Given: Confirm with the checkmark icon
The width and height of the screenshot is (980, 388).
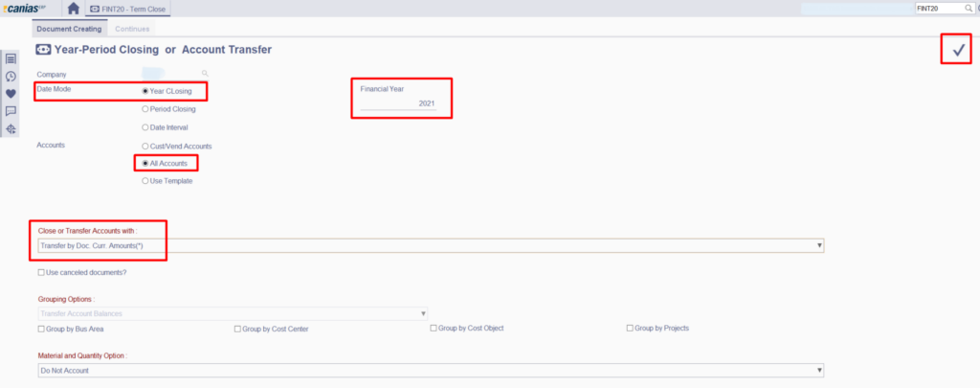Looking at the screenshot, I should coord(956,49).
